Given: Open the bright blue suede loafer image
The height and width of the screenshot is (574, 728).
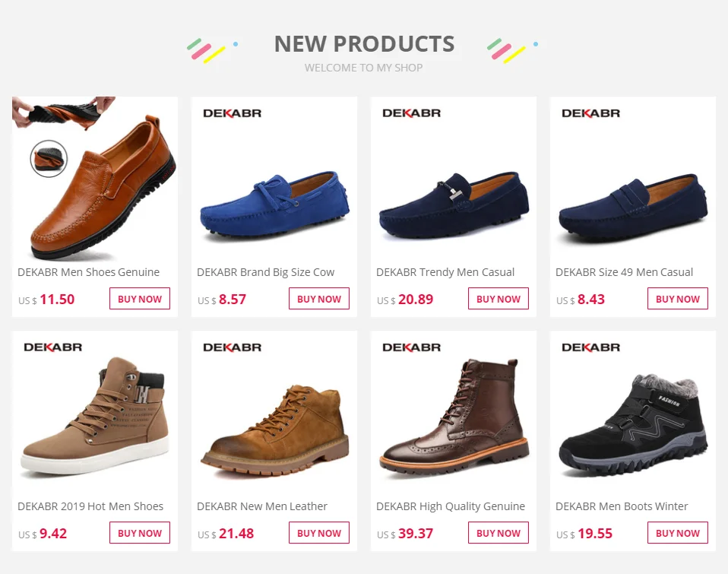Looking at the screenshot, I should (274, 179).
